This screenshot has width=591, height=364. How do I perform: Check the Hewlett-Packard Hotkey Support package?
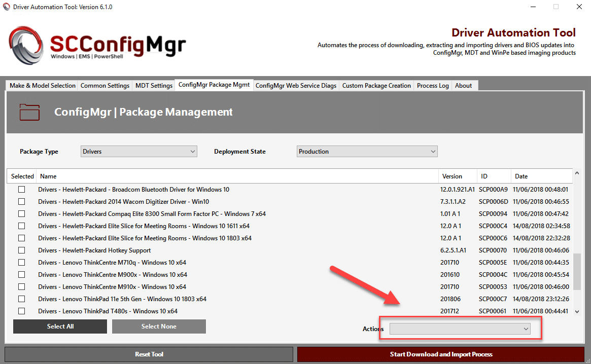[x=21, y=250]
